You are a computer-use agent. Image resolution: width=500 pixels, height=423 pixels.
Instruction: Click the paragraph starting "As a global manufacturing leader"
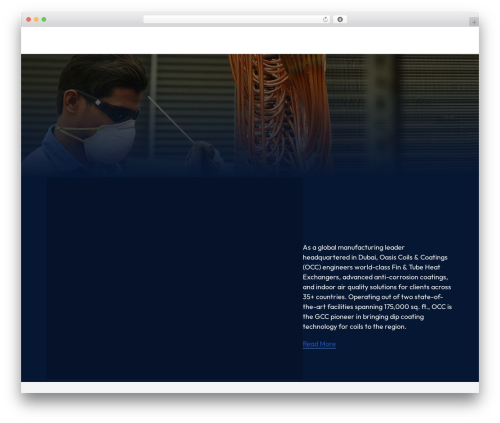377,287
